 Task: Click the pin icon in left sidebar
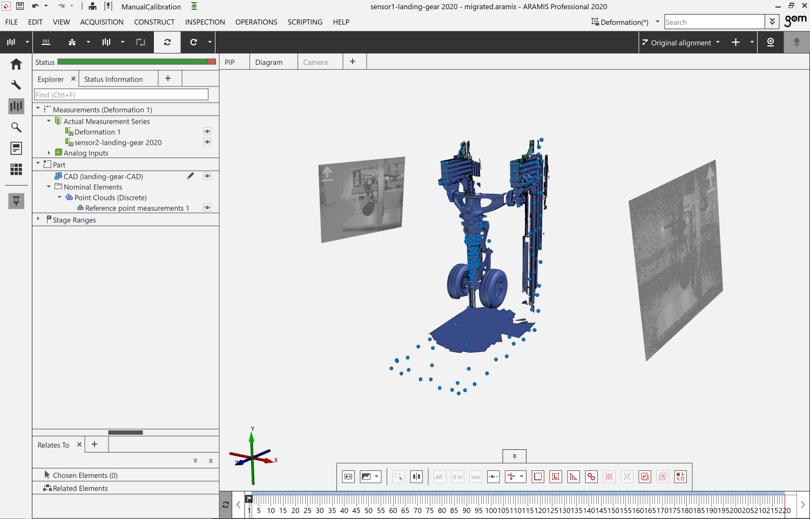tap(16, 201)
